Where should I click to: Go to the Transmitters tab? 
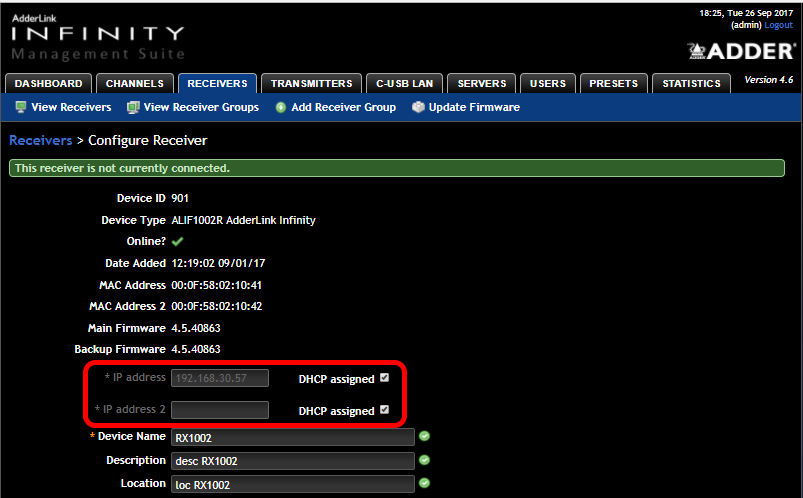[x=311, y=84]
